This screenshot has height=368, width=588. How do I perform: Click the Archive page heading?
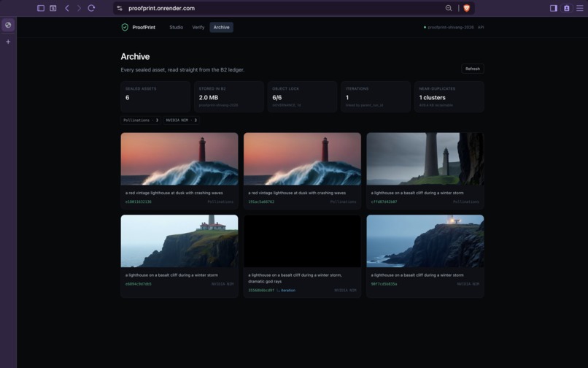[135, 56]
